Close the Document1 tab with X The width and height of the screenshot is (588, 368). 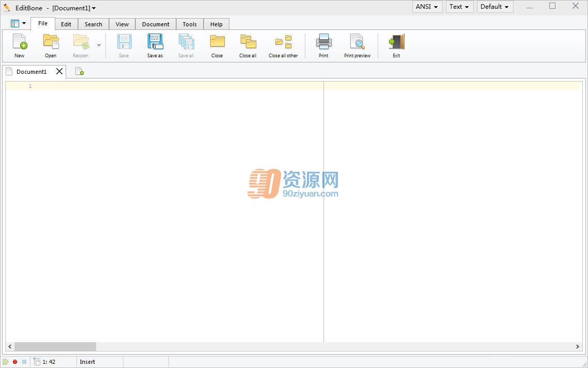pyautogui.click(x=59, y=71)
